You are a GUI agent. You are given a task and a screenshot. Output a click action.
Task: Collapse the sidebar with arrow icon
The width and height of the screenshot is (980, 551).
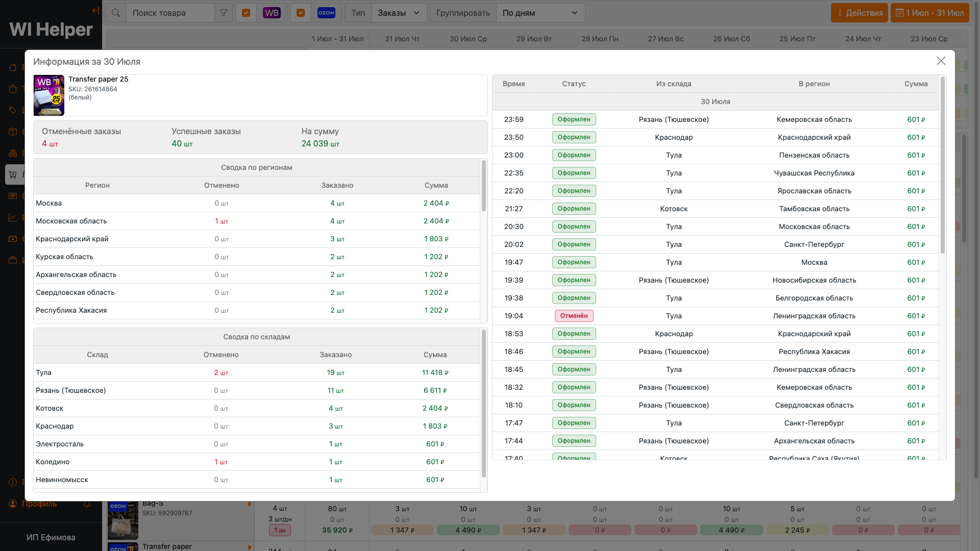(95, 11)
